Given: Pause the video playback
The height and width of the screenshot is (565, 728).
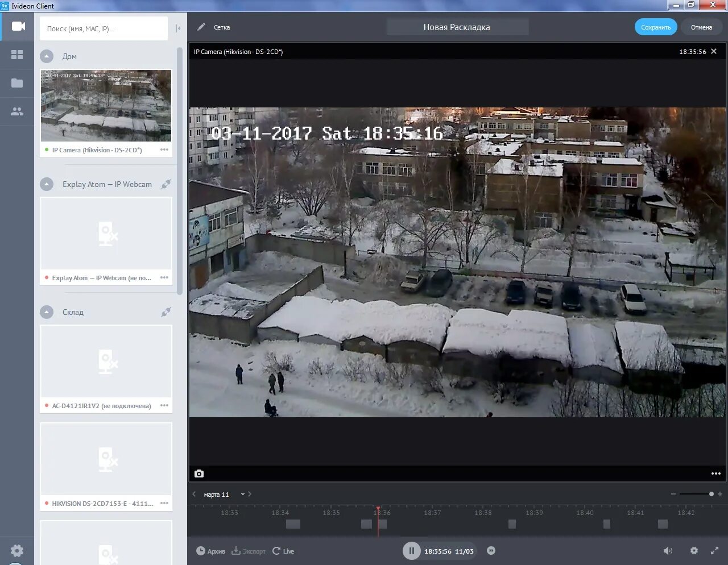Looking at the screenshot, I should click(411, 551).
